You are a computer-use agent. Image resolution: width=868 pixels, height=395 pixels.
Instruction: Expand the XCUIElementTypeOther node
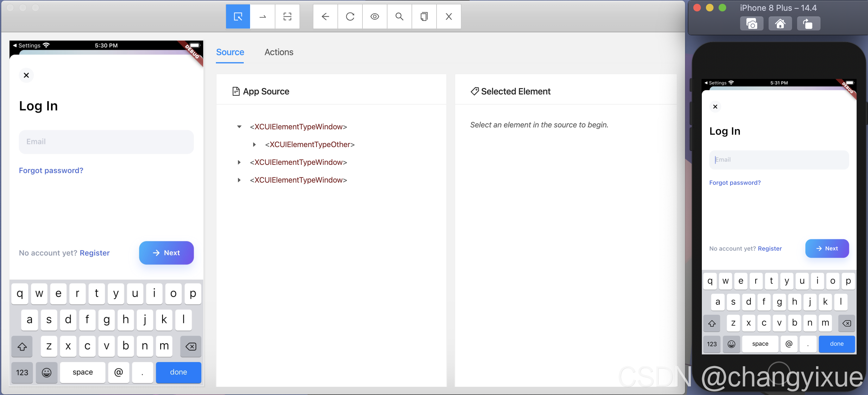(x=254, y=145)
